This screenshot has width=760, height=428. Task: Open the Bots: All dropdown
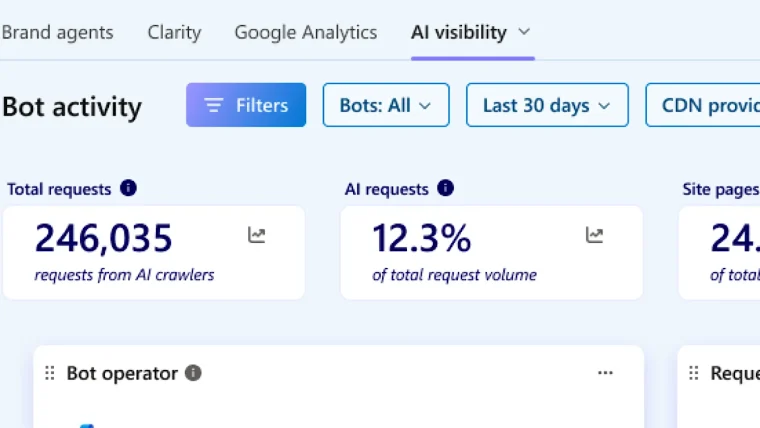pos(386,105)
